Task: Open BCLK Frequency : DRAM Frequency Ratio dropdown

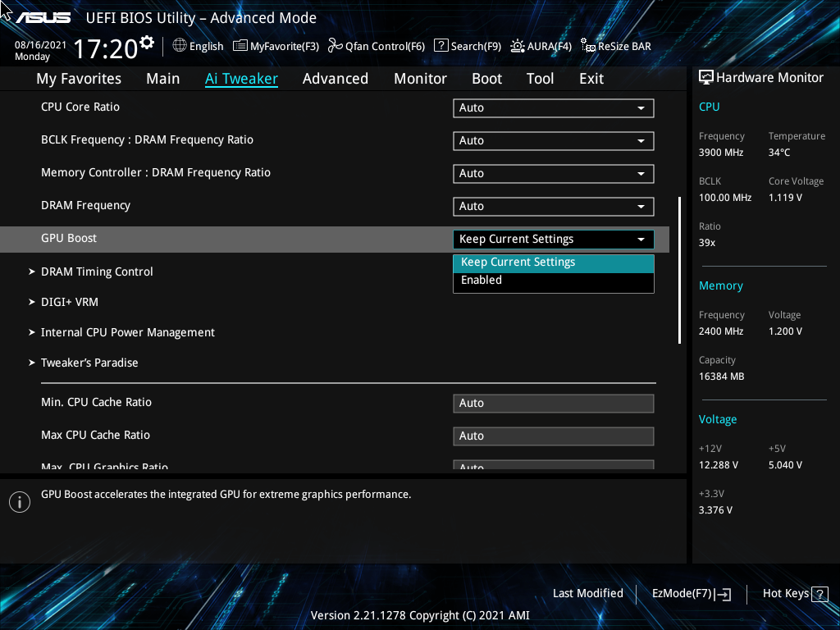Action: (x=554, y=141)
